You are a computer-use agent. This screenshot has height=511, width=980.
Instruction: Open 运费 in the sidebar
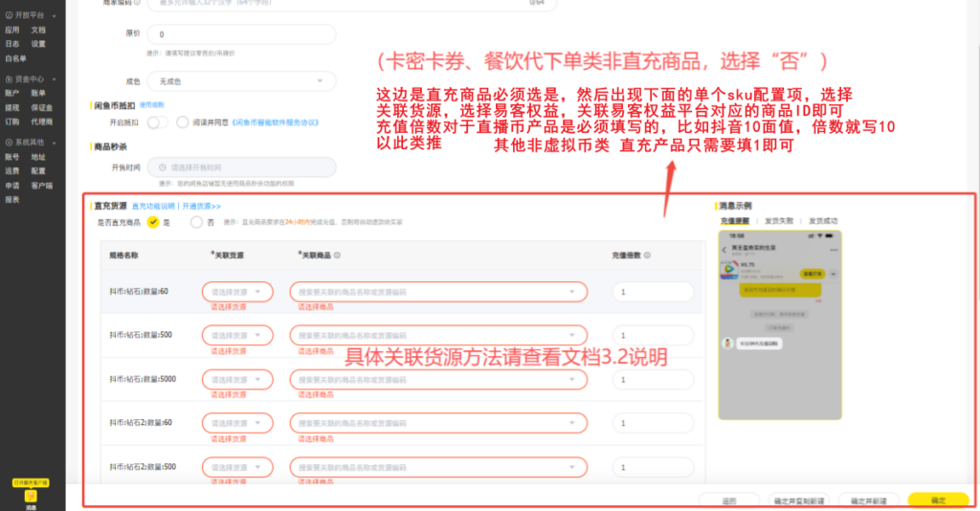(12, 170)
